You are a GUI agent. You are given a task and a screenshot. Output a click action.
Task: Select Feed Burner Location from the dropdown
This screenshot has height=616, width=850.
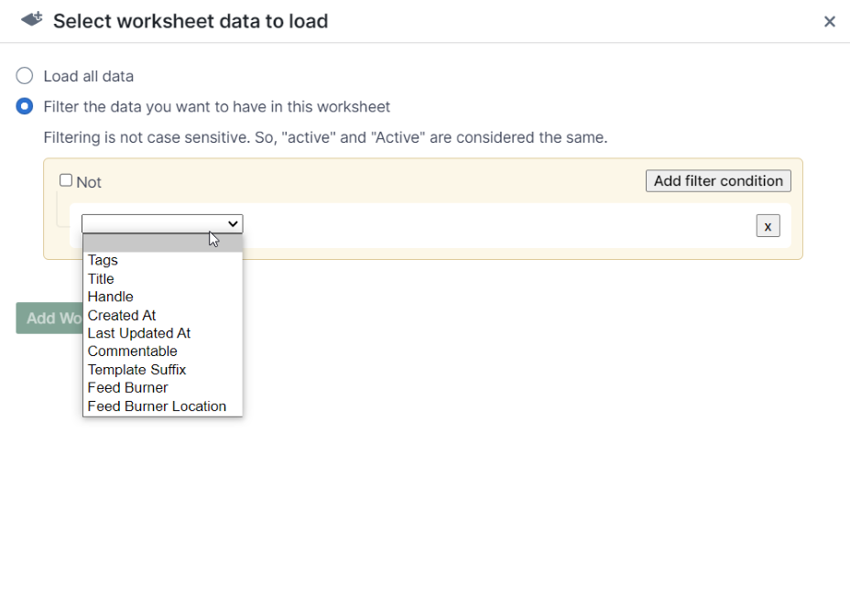point(157,405)
